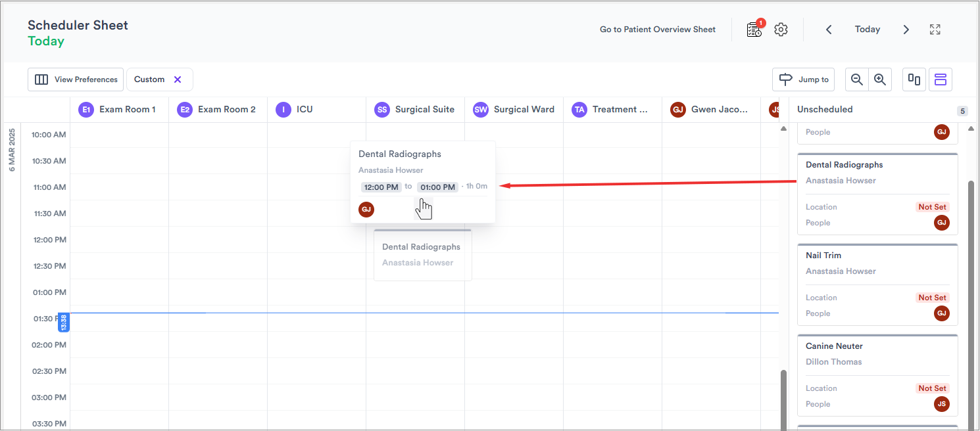980x431 pixels.
Task: Click the SS Surgical Suite avatar
Action: coord(382,110)
